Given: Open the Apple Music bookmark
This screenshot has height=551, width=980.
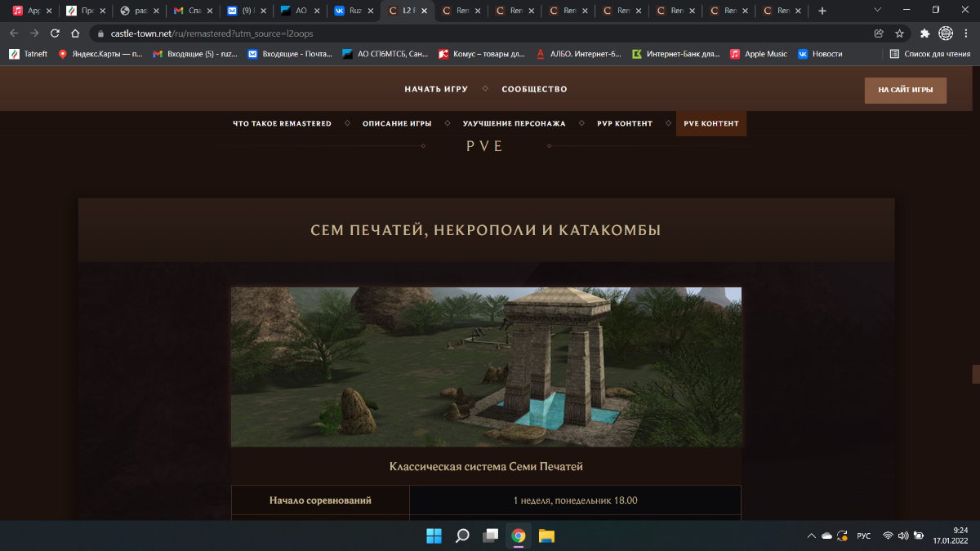Looking at the screenshot, I should (759, 54).
